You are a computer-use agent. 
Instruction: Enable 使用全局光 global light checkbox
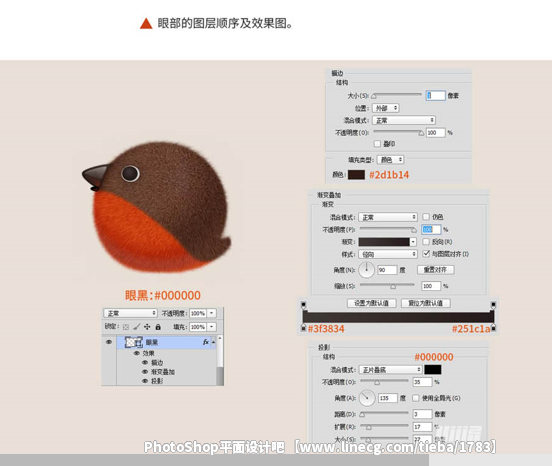coord(415,398)
